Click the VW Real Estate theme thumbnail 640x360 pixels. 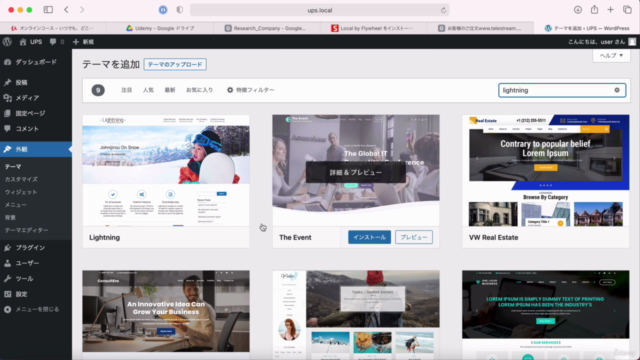pos(546,171)
